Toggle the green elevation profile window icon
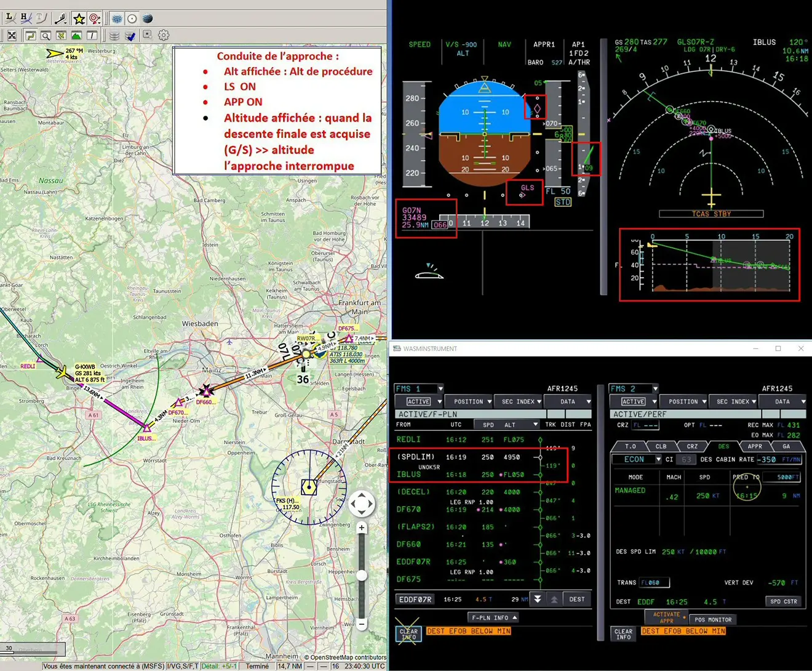Screen dimensions: 812x671 [x=76, y=36]
